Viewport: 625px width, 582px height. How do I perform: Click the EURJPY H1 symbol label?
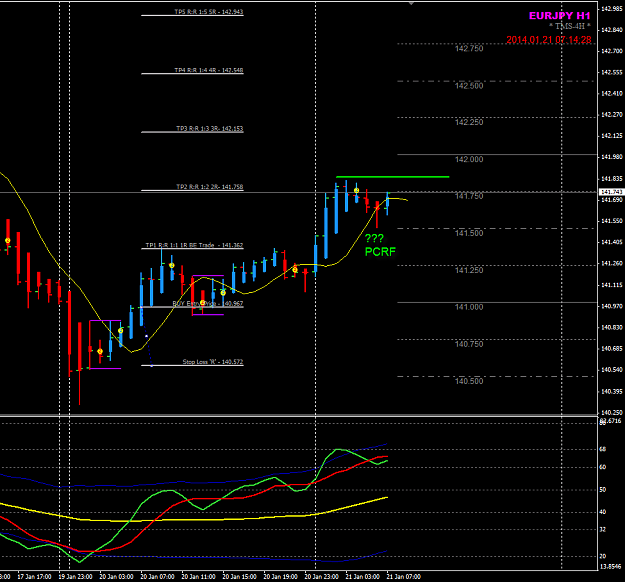(x=559, y=16)
